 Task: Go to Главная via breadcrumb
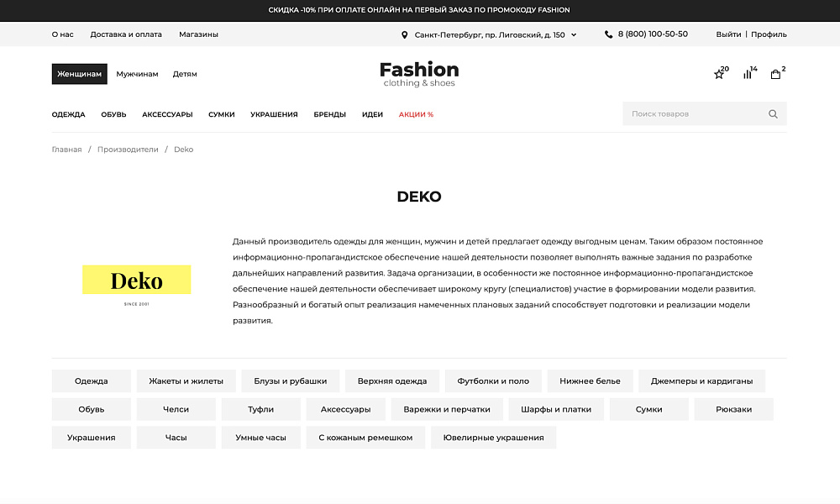pyautogui.click(x=67, y=149)
